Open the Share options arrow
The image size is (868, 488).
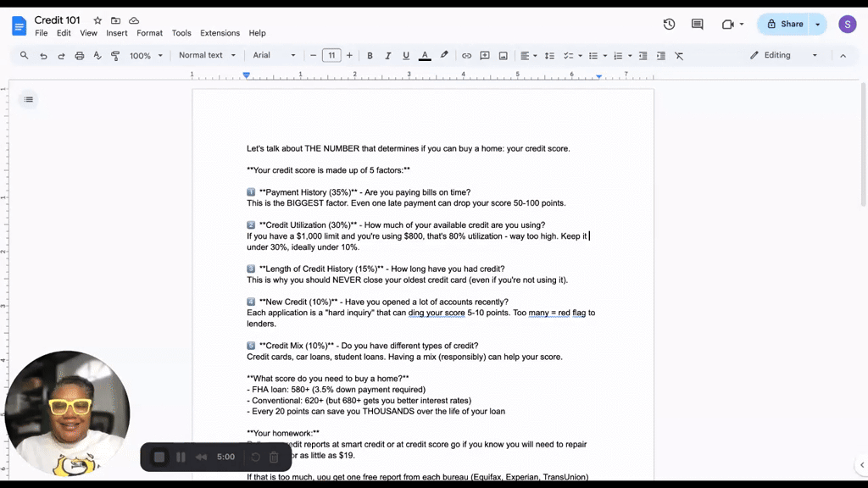tap(818, 25)
